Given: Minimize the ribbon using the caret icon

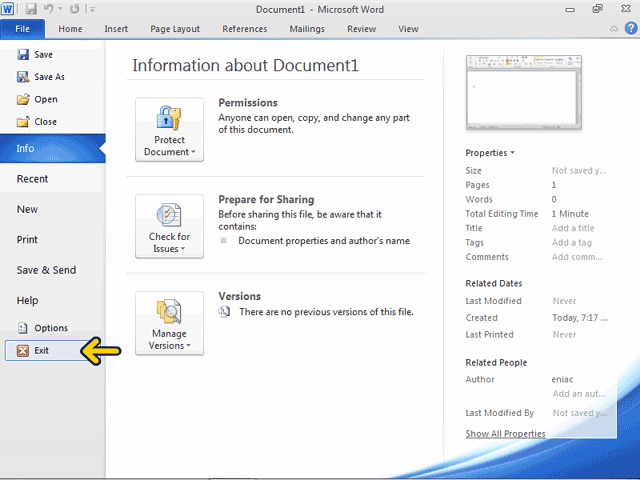Looking at the screenshot, I should 613,29.
